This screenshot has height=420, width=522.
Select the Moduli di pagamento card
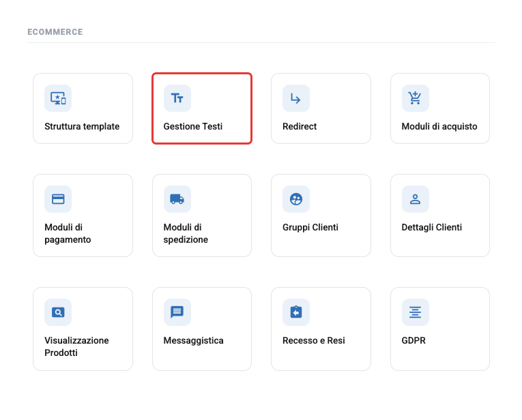(83, 215)
